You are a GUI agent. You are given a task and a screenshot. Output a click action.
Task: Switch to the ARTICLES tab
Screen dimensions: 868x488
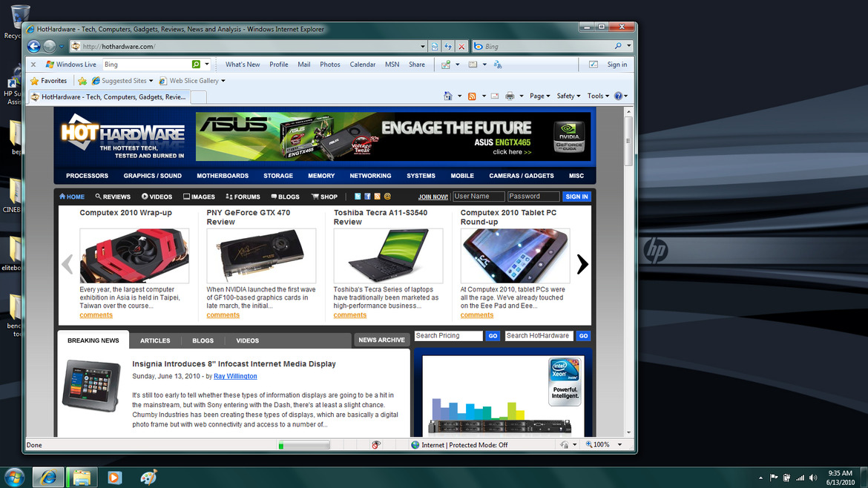155,341
